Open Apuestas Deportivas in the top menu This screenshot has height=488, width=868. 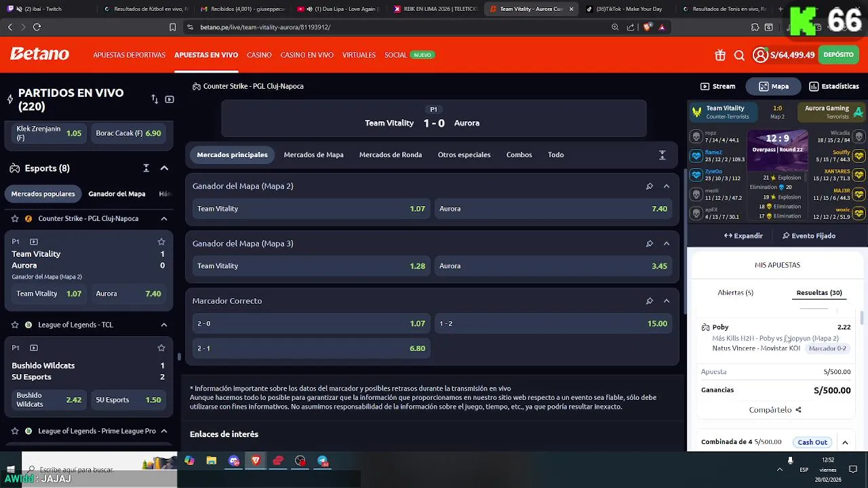130,55
